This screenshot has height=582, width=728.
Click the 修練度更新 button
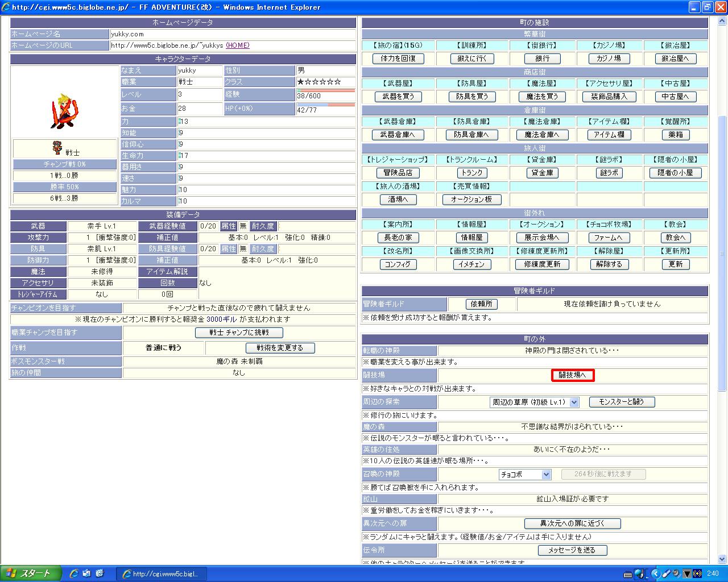click(x=543, y=264)
